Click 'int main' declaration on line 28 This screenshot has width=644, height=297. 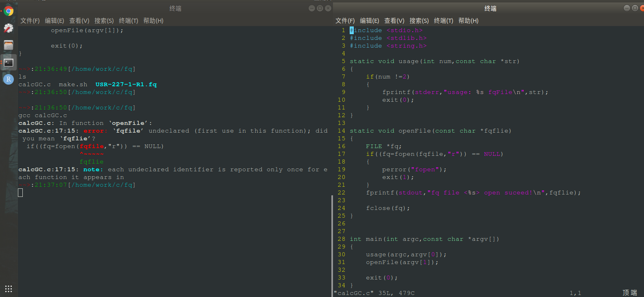(425, 239)
